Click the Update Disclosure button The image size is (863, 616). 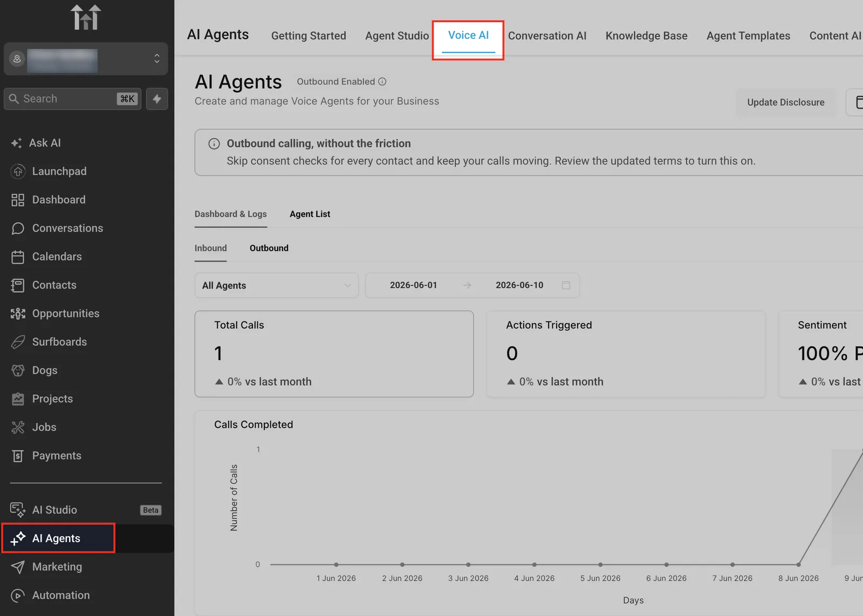click(x=786, y=102)
